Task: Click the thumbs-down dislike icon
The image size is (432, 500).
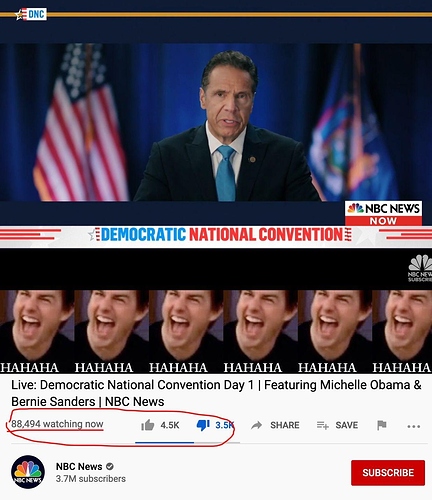Action: [x=203, y=425]
